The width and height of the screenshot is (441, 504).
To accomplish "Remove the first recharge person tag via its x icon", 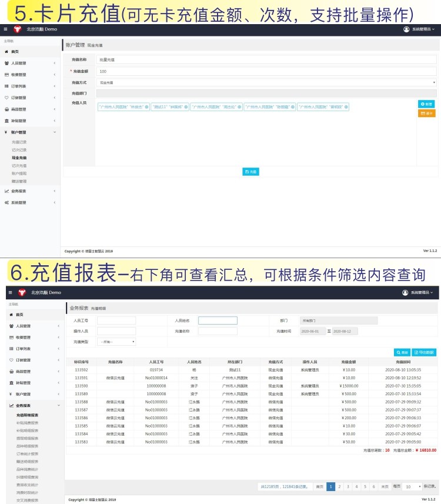I will click(x=146, y=107).
